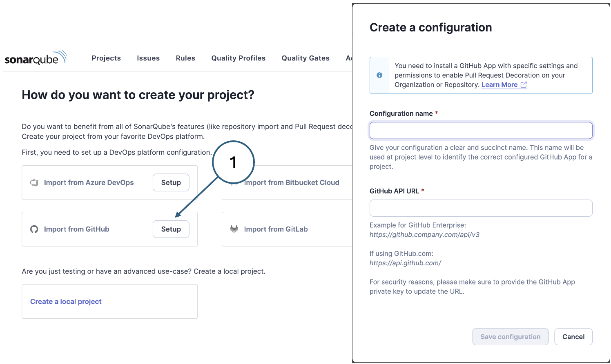Click the How do you want to create your project heading

pos(138,95)
